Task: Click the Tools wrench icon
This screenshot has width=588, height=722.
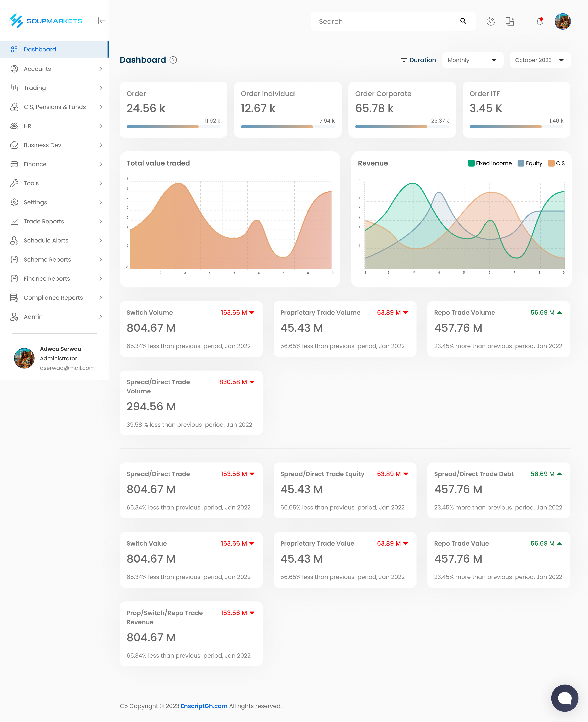Action: pos(14,183)
